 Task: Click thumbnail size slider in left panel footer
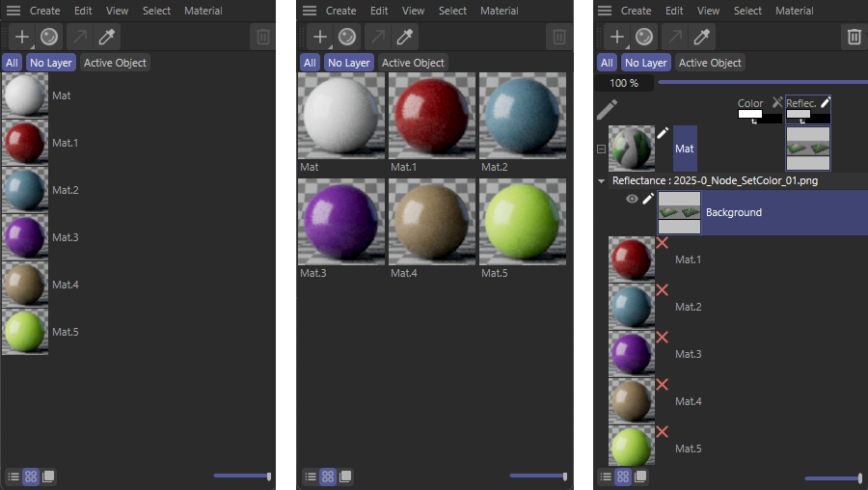242,476
